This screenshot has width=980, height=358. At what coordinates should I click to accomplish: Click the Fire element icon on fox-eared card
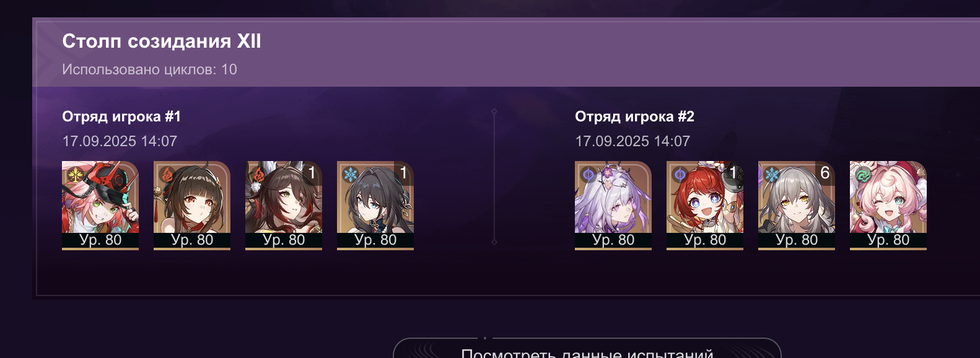coord(259,175)
